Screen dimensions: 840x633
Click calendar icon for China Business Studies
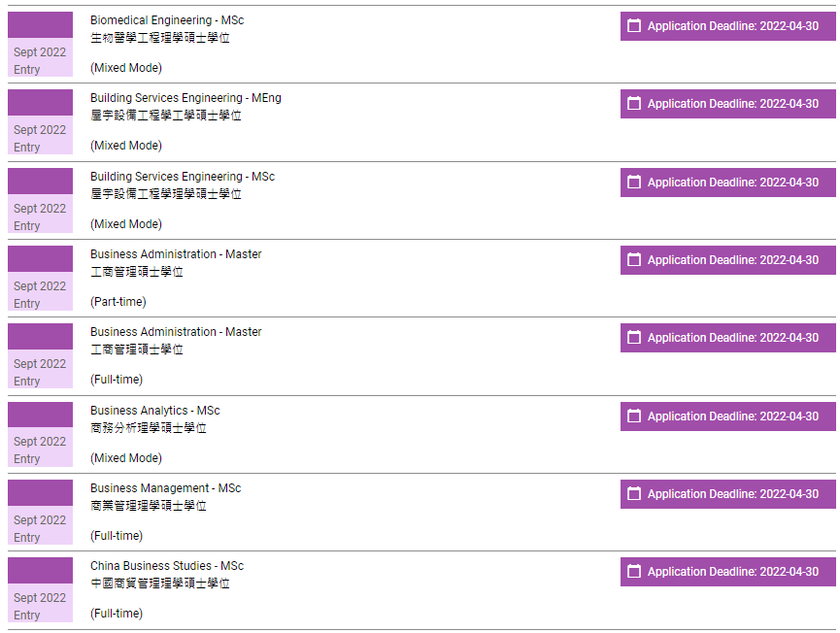tap(634, 572)
